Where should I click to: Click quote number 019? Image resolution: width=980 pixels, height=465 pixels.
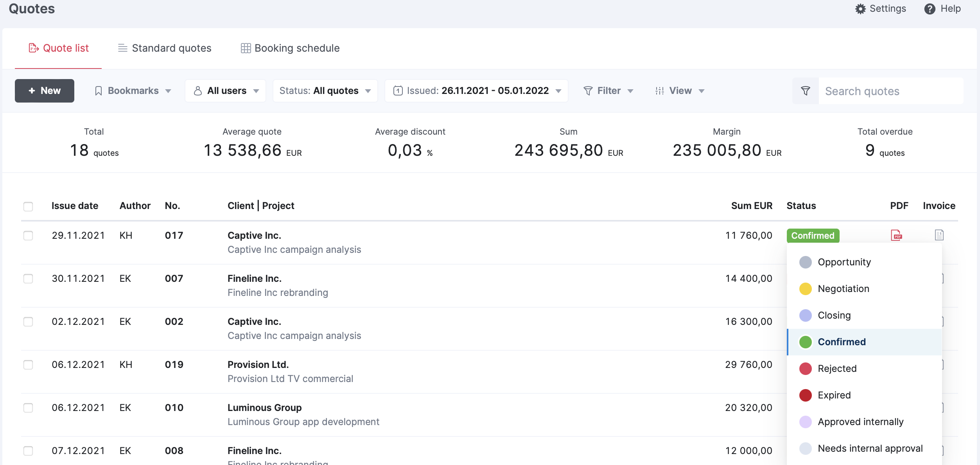[x=174, y=364]
